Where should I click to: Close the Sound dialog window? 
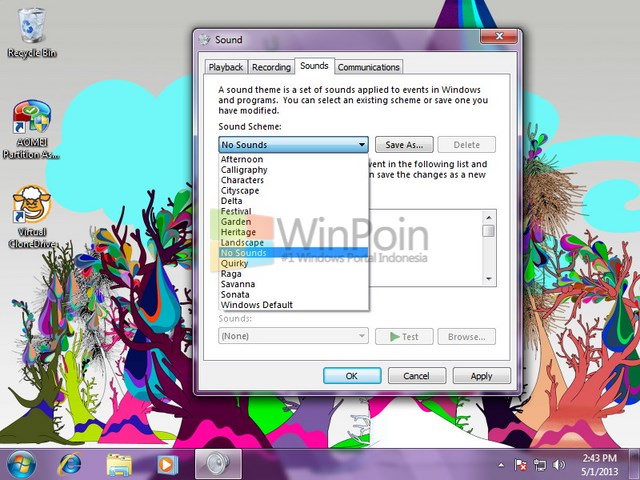point(499,36)
